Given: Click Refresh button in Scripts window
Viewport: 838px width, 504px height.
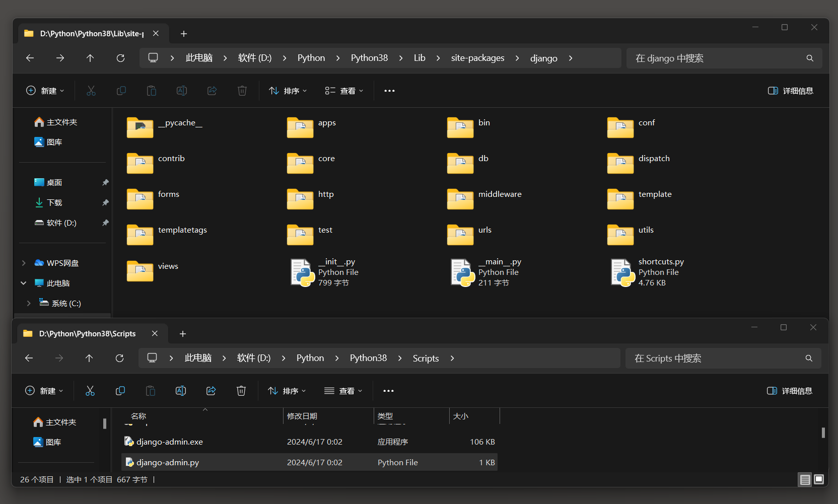Looking at the screenshot, I should pyautogui.click(x=119, y=358).
